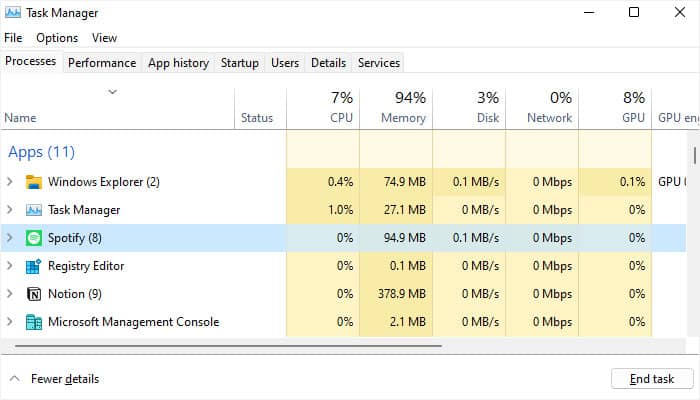Screen dimensions: 700x400
Task: Switch to the Services tab
Action: [x=379, y=63]
